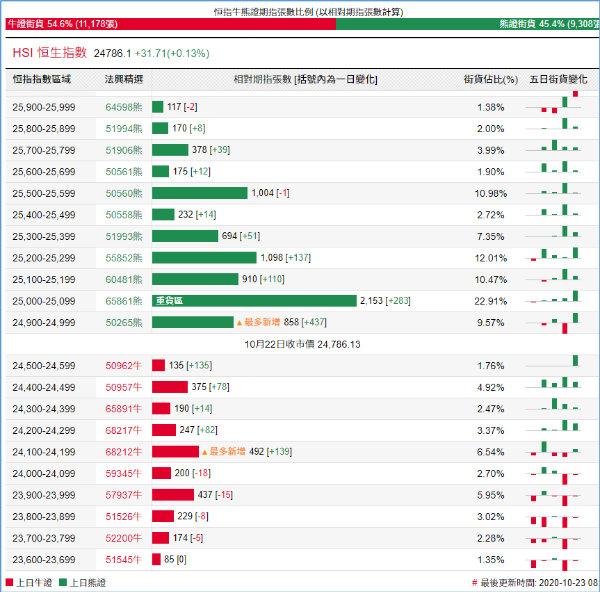Click the index change +31.71(+0.13%)
600x592 pixels.
point(172,53)
